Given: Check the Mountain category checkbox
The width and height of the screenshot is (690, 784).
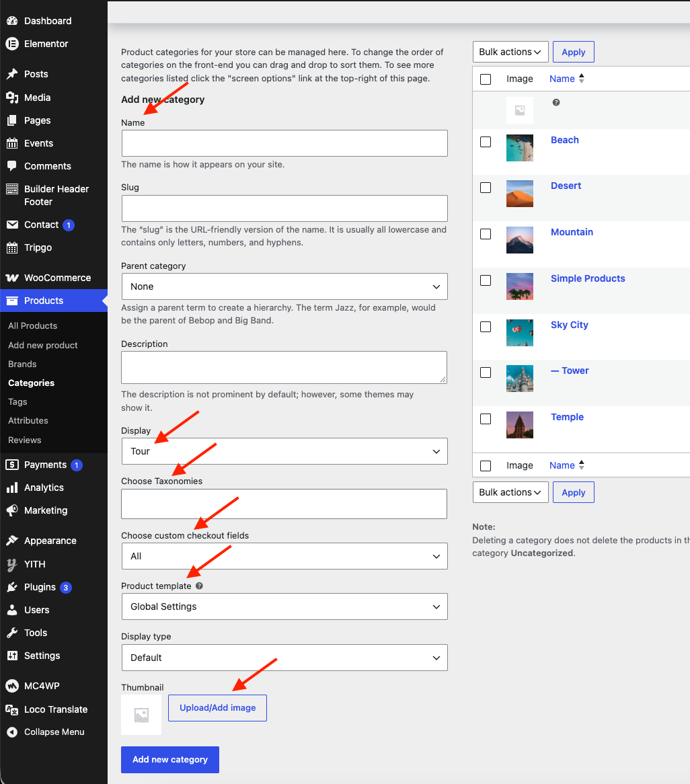Looking at the screenshot, I should [486, 234].
